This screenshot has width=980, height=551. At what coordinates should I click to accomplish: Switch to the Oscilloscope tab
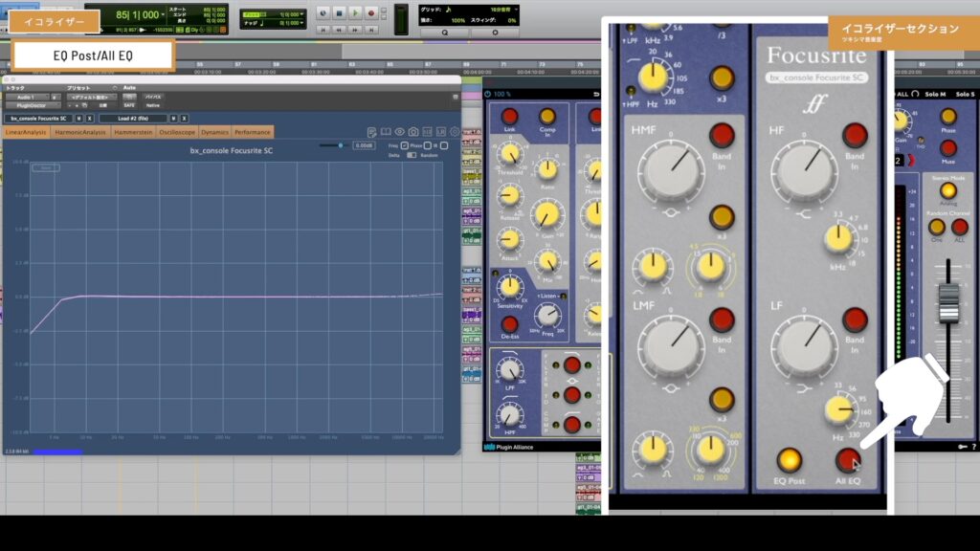[x=177, y=132]
